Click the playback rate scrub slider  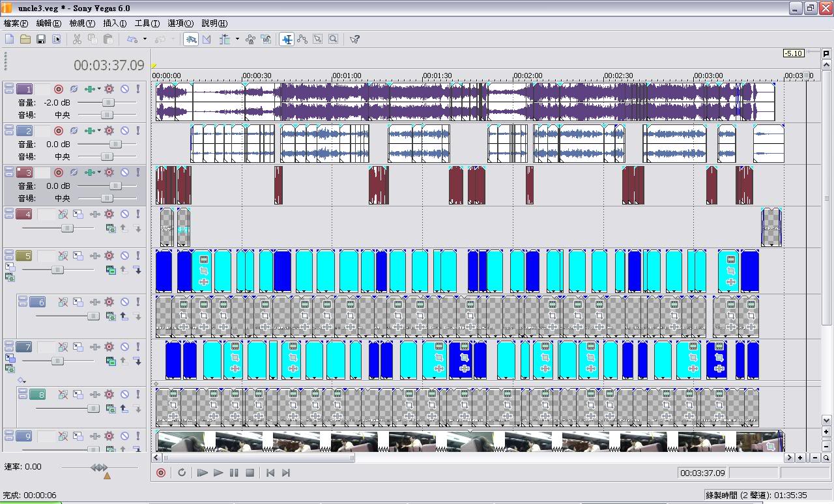pyautogui.click(x=99, y=468)
